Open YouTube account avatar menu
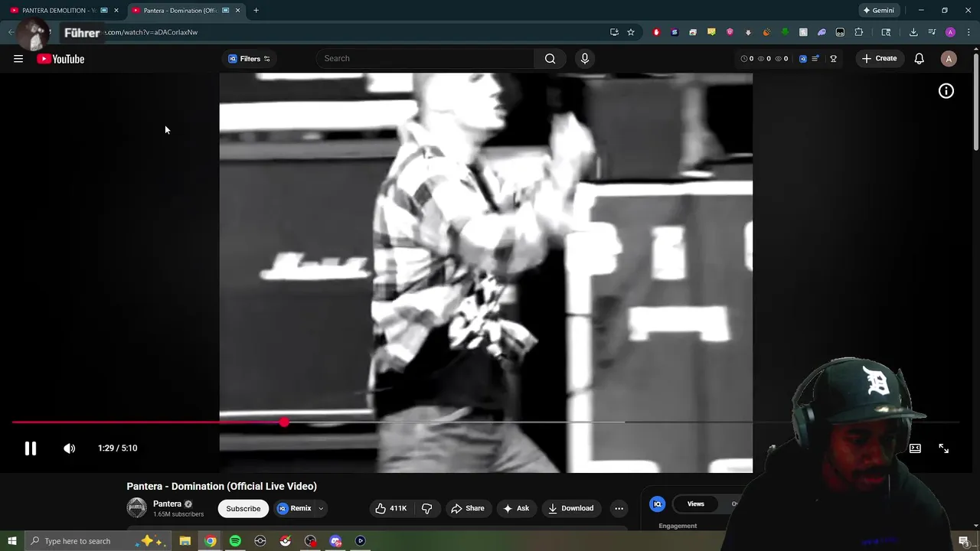Viewport: 980px width, 551px height. [949, 59]
